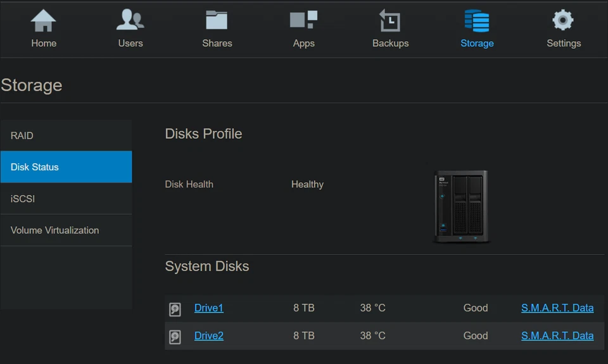Click the Drive1 hard disk icon
This screenshot has height=364, width=608.
point(175,310)
